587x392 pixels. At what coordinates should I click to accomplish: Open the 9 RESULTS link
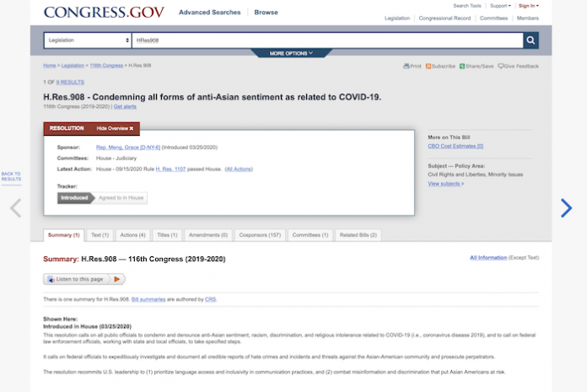point(70,83)
